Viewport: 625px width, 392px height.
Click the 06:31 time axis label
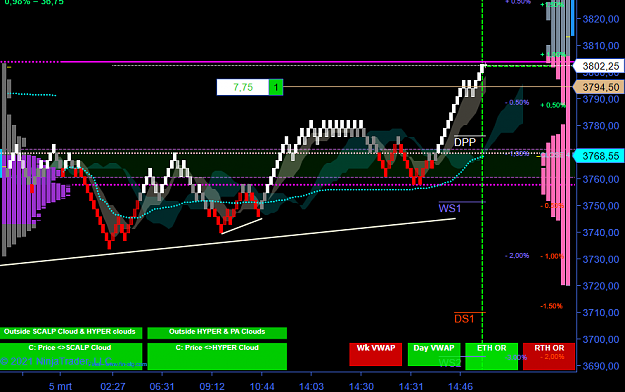(162, 386)
